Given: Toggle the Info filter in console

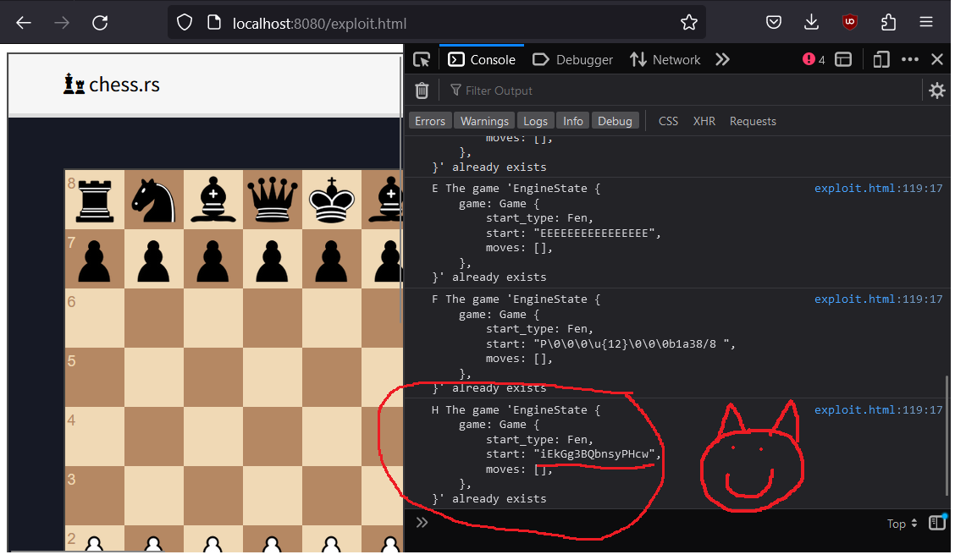Looking at the screenshot, I should (572, 121).
